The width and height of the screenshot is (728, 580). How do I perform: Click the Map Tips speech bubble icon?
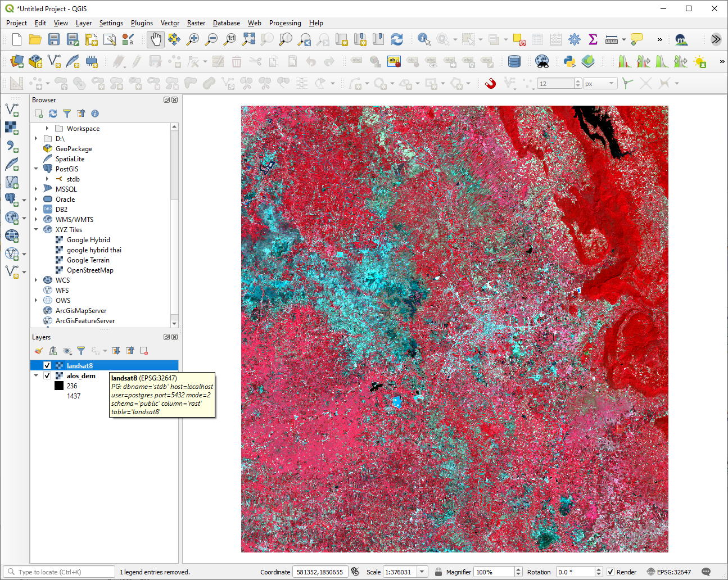click(x=637, y=39)
